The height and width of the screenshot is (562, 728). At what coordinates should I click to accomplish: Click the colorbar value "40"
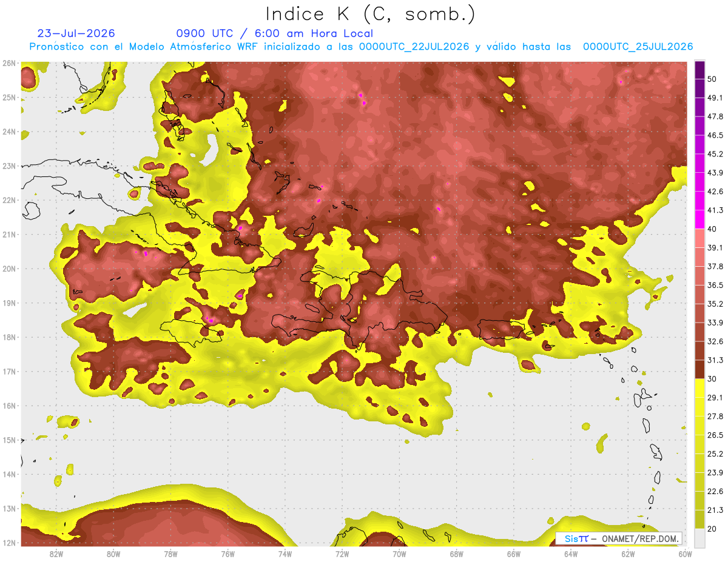(713, 229)
